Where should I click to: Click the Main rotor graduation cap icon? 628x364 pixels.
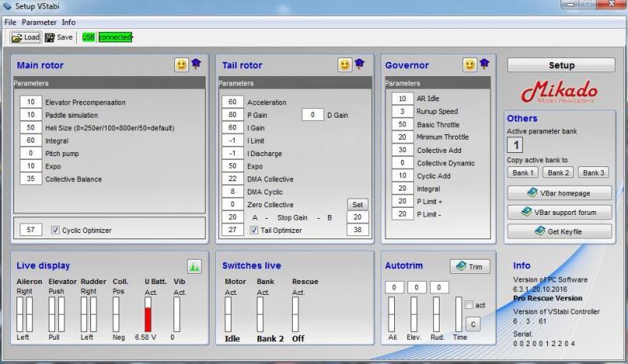[x=195, y=65]
